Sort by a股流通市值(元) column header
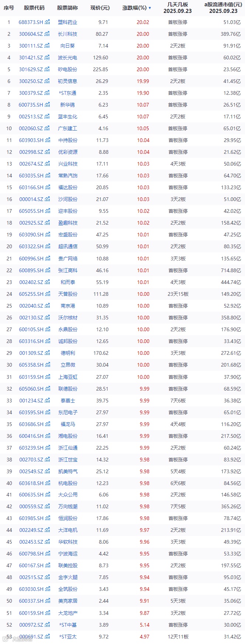The width and height of the screenshot is (245, 644). click(x=223, y=8)
